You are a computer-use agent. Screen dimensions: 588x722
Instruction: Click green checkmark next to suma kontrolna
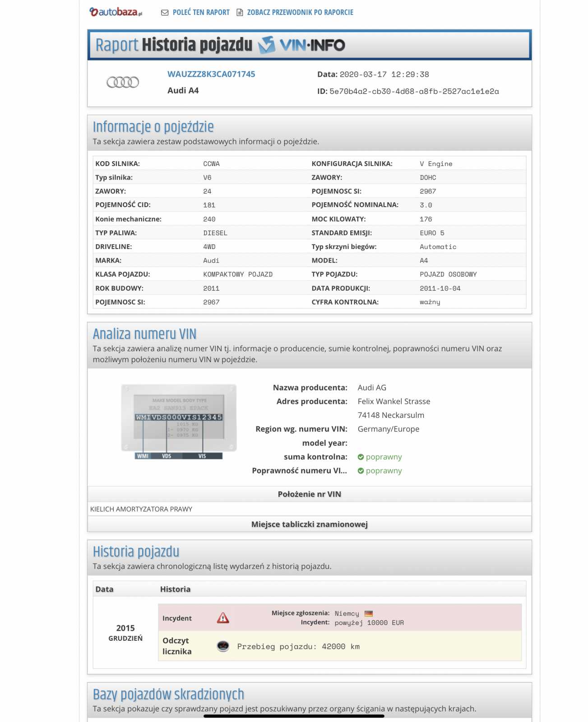click(x=361, y=457)
